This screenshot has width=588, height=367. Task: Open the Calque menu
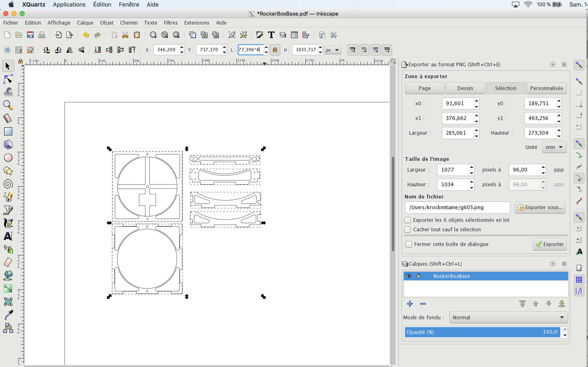[85, 23]
